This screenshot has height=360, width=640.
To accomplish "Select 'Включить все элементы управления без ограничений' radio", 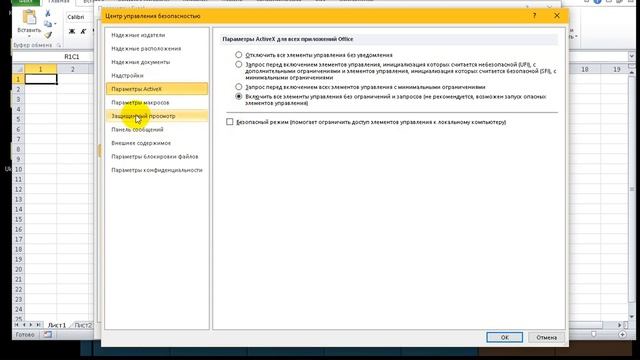I will coord(239,97).
